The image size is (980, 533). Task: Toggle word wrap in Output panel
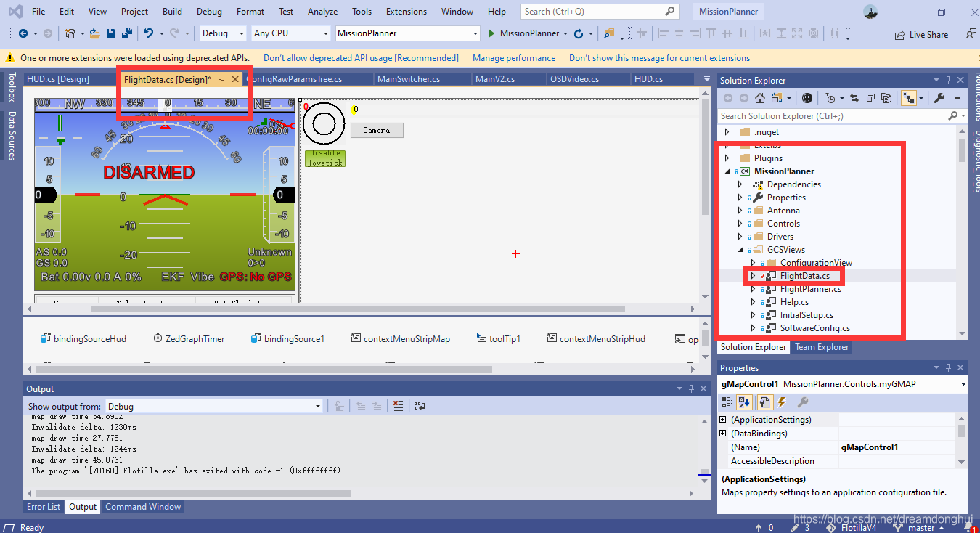tap(420, 406)
